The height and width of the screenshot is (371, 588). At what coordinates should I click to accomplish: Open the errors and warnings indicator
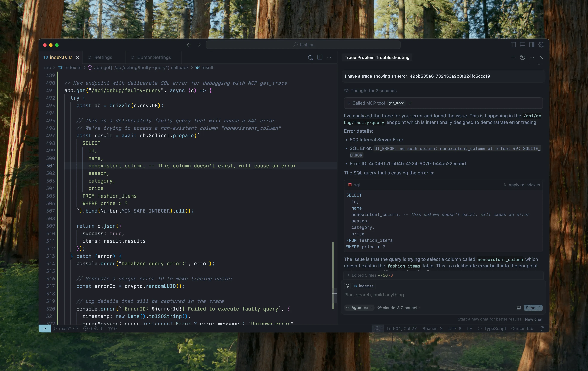(92, 329)
